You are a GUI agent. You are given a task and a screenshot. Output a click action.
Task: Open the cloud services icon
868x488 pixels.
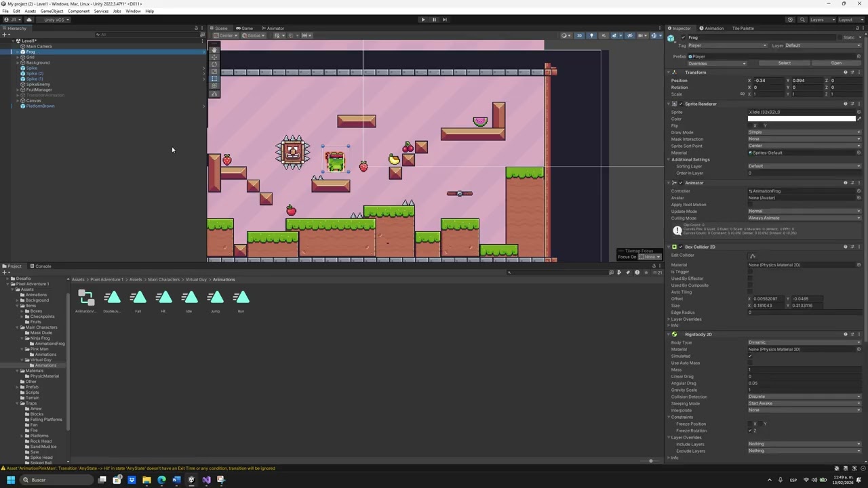coord(29,20)
